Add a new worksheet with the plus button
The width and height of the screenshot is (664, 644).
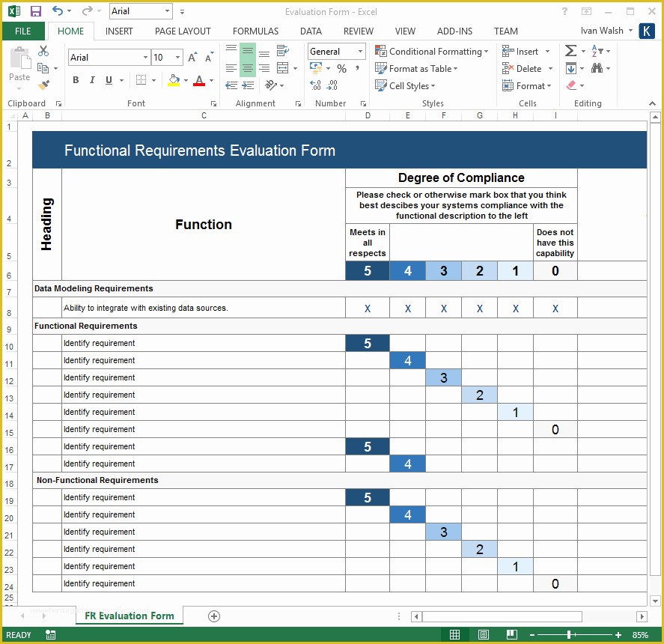213,616
